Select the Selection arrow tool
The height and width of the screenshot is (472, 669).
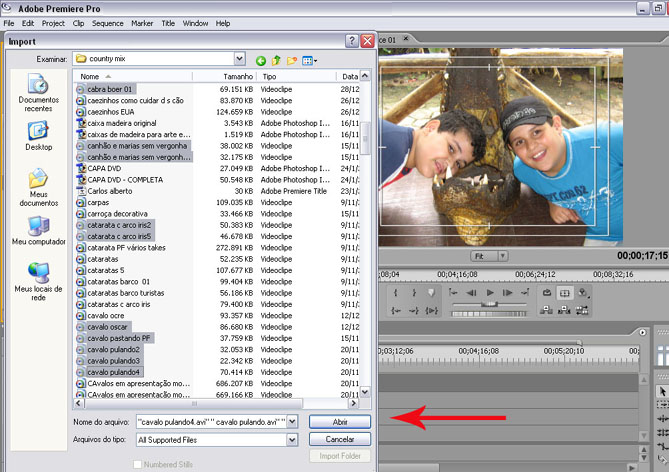pyautogui.click(x=660, y=391)
